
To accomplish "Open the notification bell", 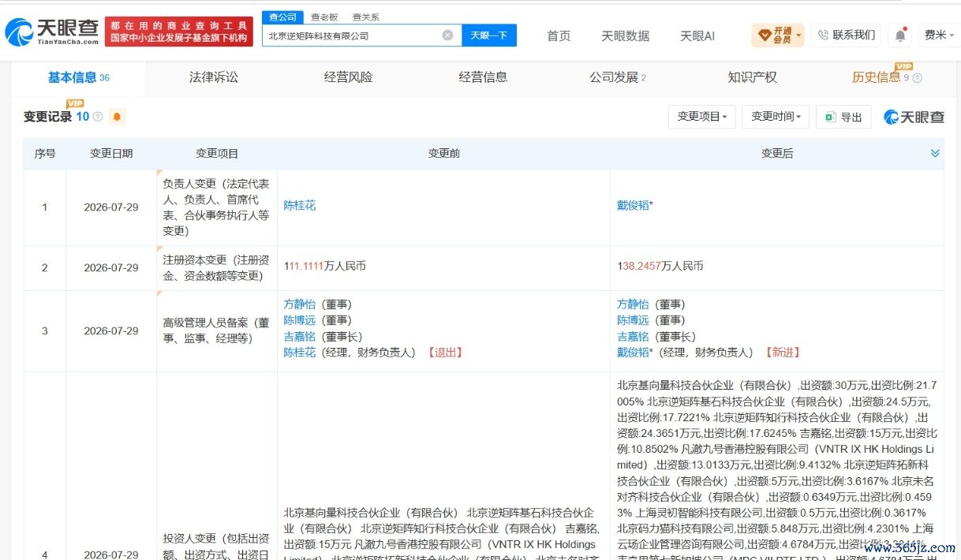I will 899,35.
